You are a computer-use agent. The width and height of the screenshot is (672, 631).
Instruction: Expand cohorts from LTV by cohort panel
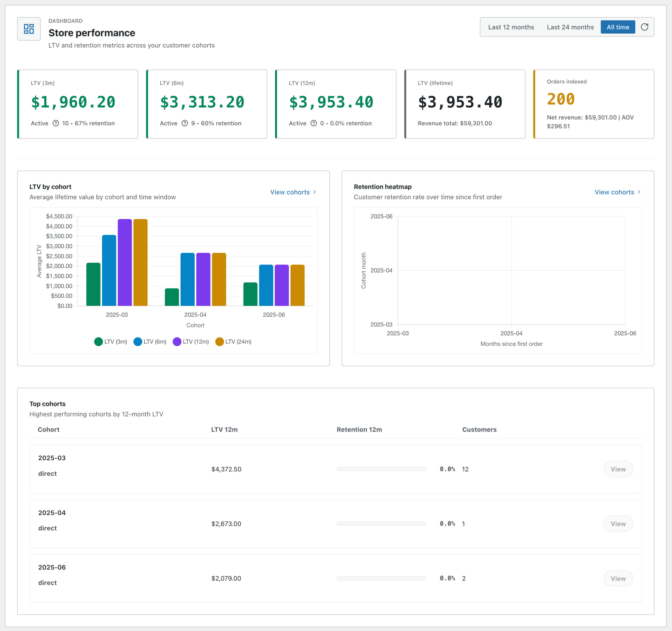coord(290,192)
